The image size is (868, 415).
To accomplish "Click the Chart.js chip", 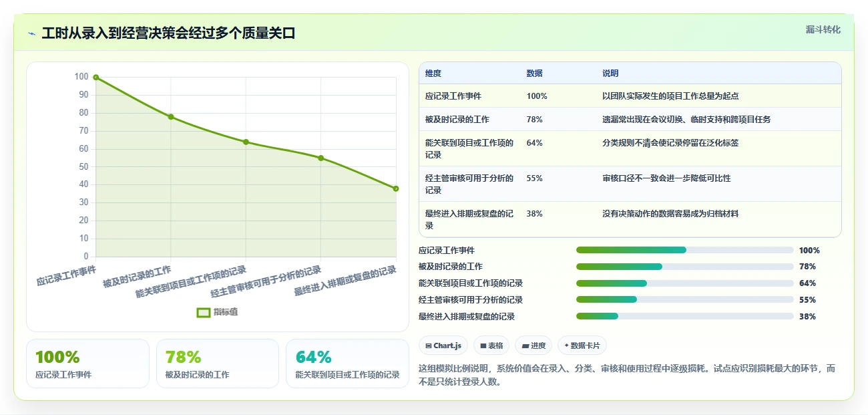I will [444, 345].
